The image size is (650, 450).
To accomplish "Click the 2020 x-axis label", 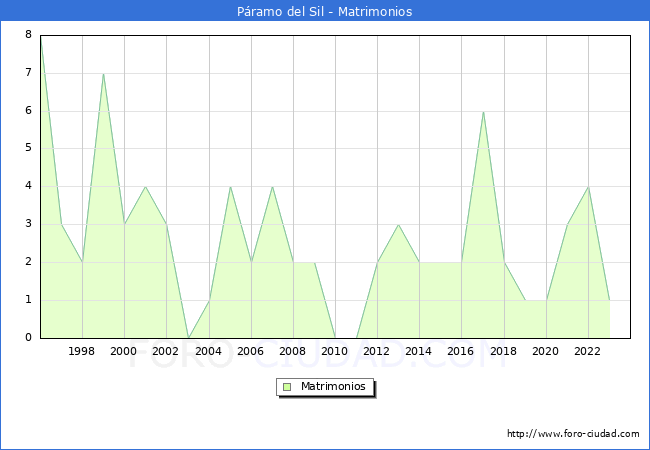I will click(x=546, y=351).
